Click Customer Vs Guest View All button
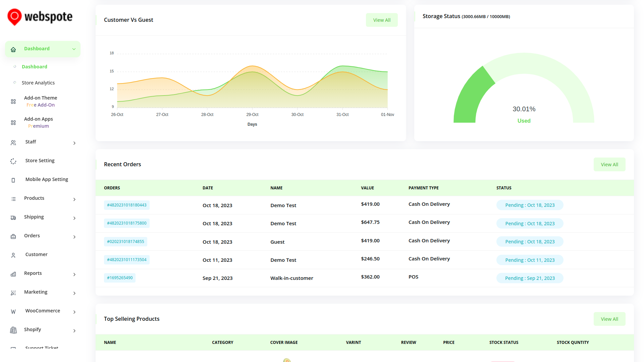 coord(382,20)
